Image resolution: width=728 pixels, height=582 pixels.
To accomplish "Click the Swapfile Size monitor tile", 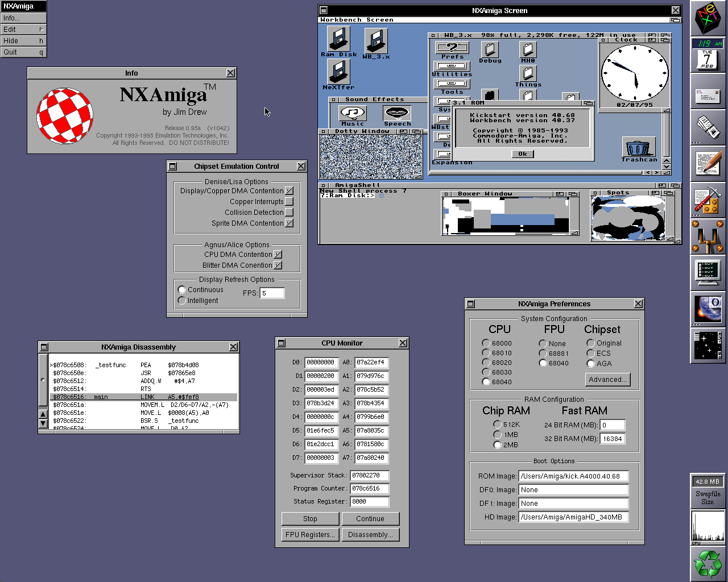I will [x=708, y=492].
